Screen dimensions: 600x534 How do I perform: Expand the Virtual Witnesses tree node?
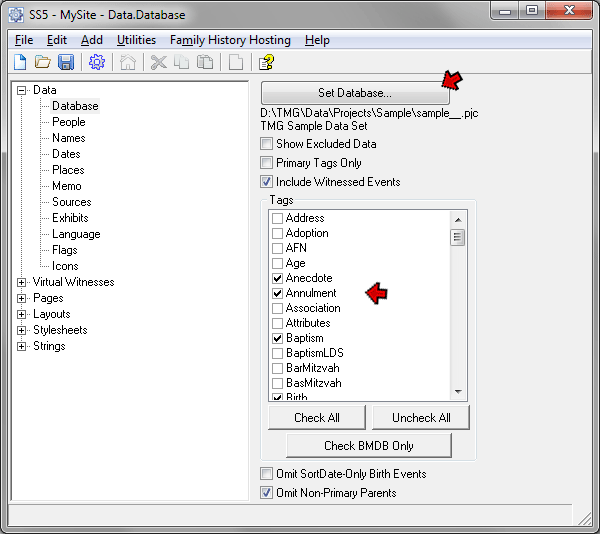coord(22,282)
